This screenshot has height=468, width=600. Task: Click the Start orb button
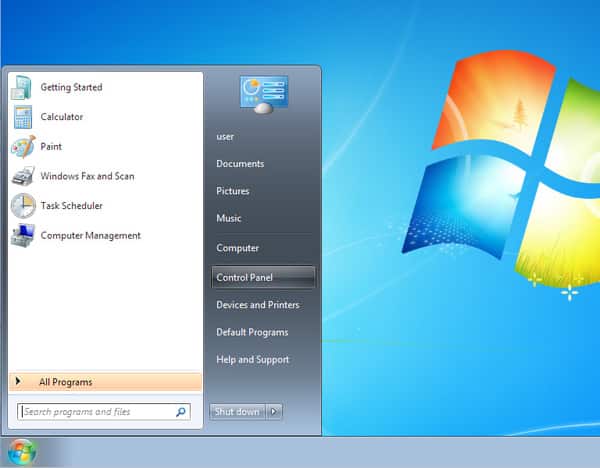(22, 452)
